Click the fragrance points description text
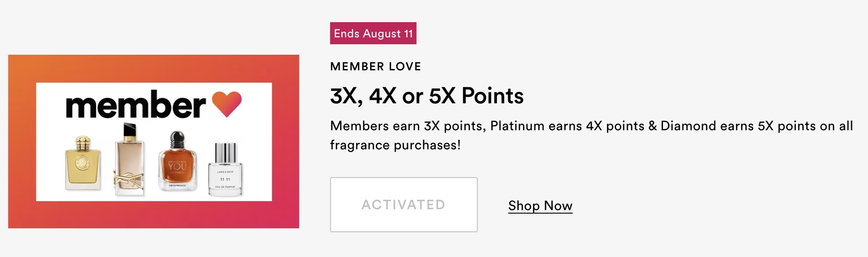The width and height of the screenshot is (868, 257). click(x=591, y=135)
